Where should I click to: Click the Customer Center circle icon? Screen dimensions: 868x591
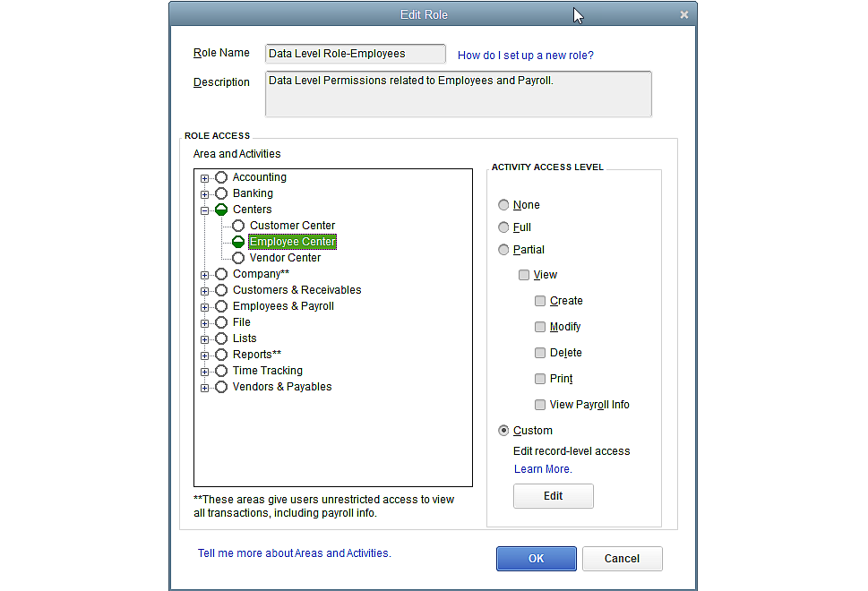(238, 226)
